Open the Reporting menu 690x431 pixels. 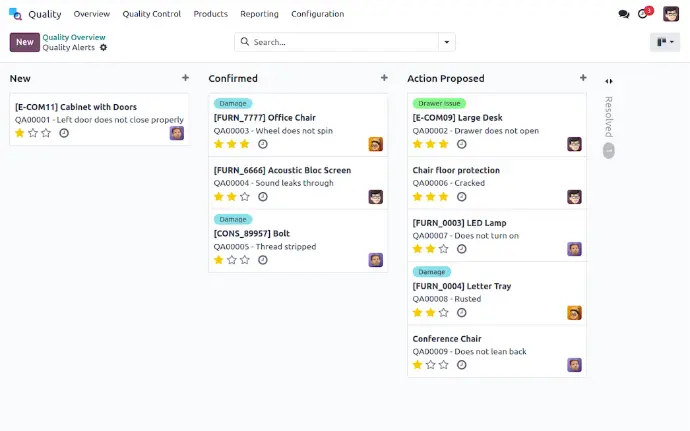tap(259, 14)
